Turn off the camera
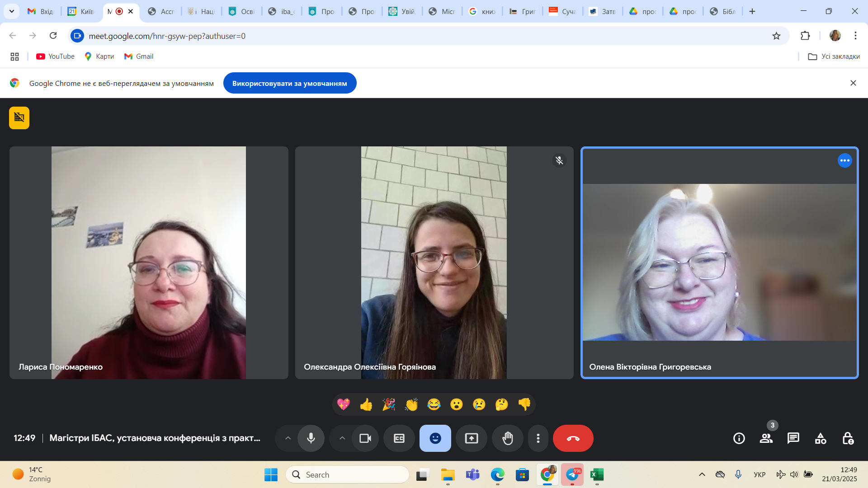This screenshot has width=868, height=488. 365,438
